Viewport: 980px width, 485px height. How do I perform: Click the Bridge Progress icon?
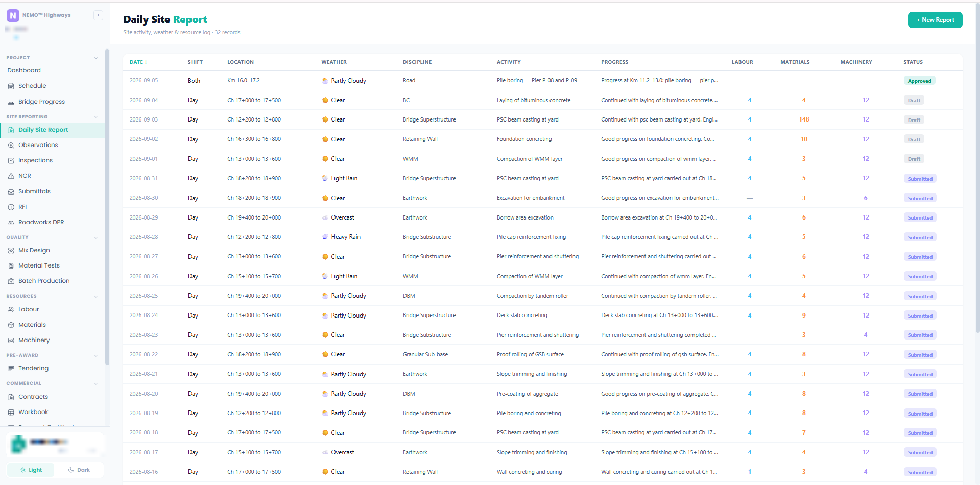tap(11, 102)
